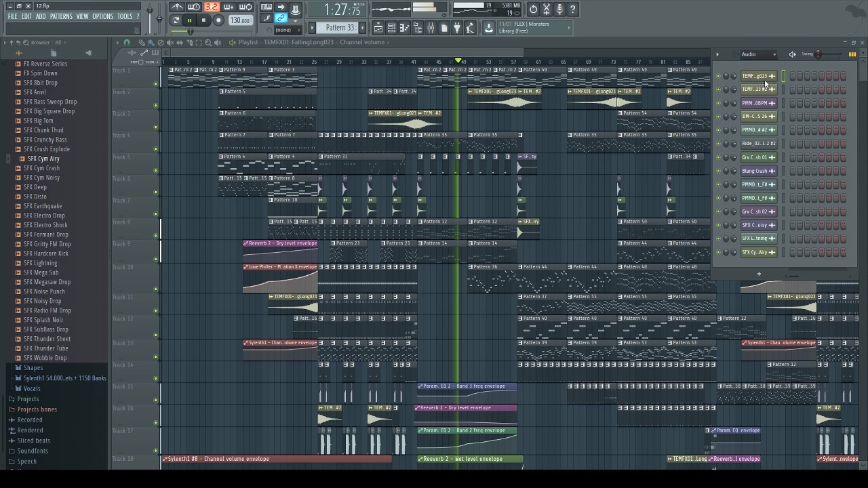Image resolution: width=868 pixels, height=488 pixels.
Task: Pause playback with the pause button
Action: (x=189, y=20)
